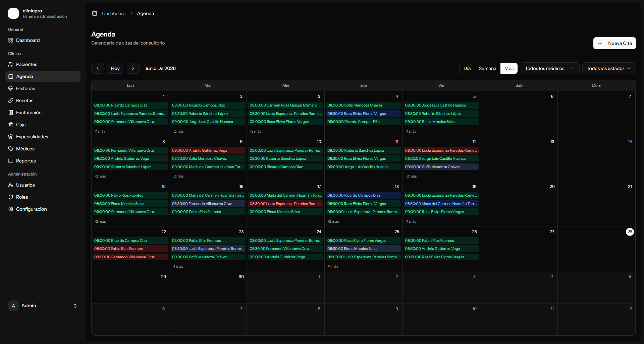644x344 pixels.
Task: Open the Caja bank icon
Action: (11, 125)
